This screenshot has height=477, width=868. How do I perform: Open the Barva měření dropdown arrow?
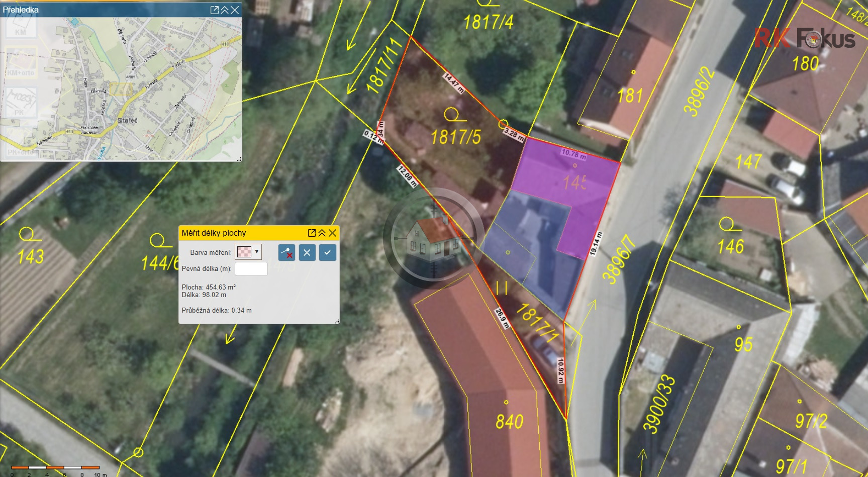click(x=257, y=252)
